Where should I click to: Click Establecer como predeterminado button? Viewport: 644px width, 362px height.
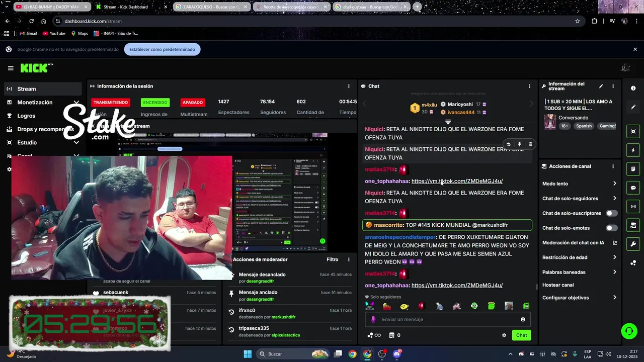(x=163, y=49)
